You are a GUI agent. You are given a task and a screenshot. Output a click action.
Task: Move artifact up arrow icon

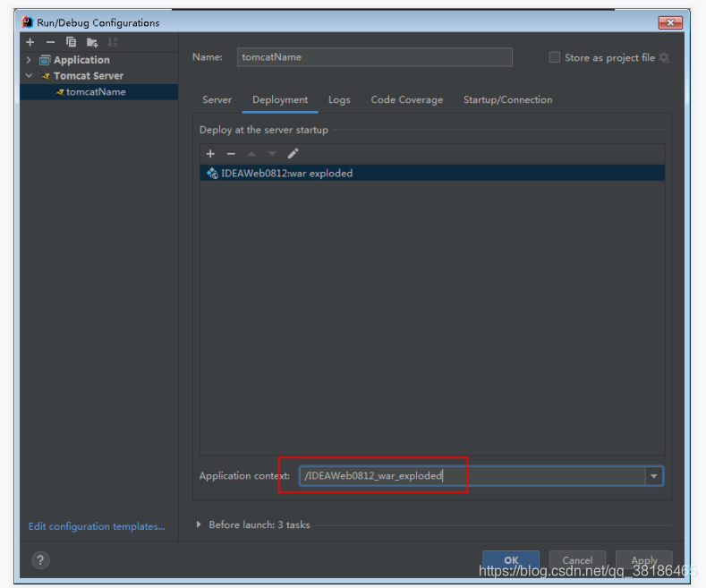pos(251,154)
